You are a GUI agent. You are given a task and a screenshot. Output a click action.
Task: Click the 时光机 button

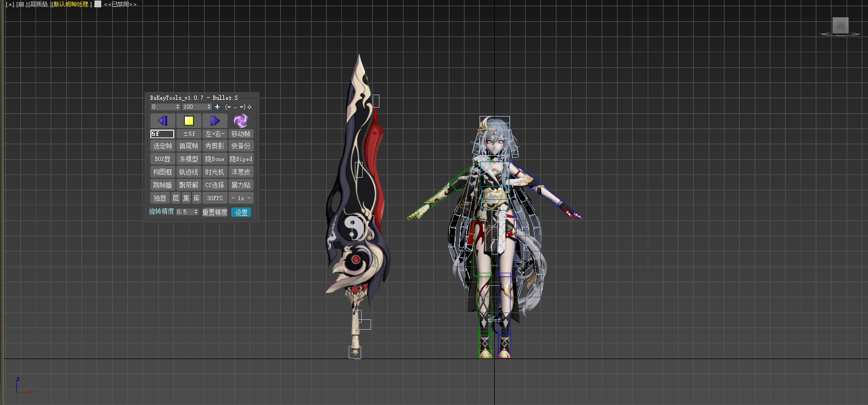pyautogui.click(x=215, y=172)
